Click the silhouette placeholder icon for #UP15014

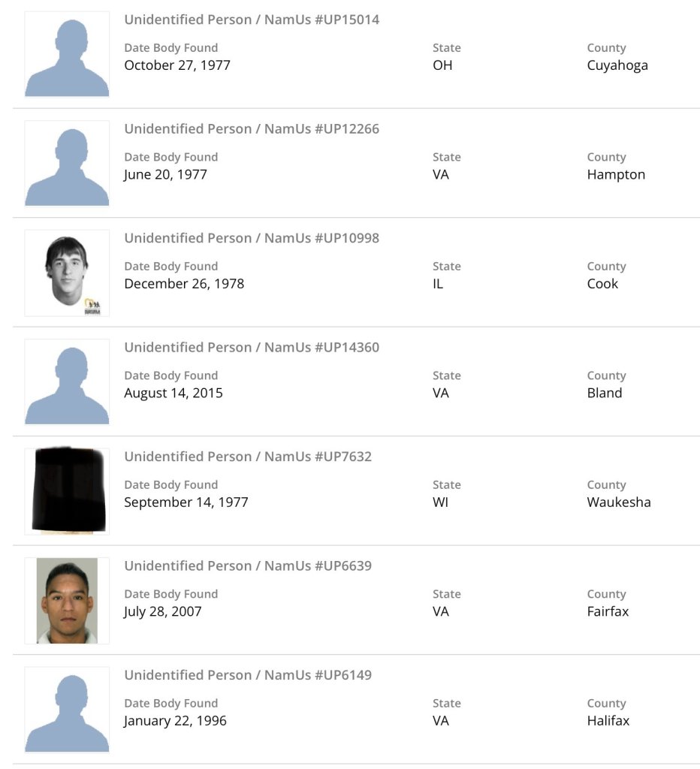tap(67, 54)
